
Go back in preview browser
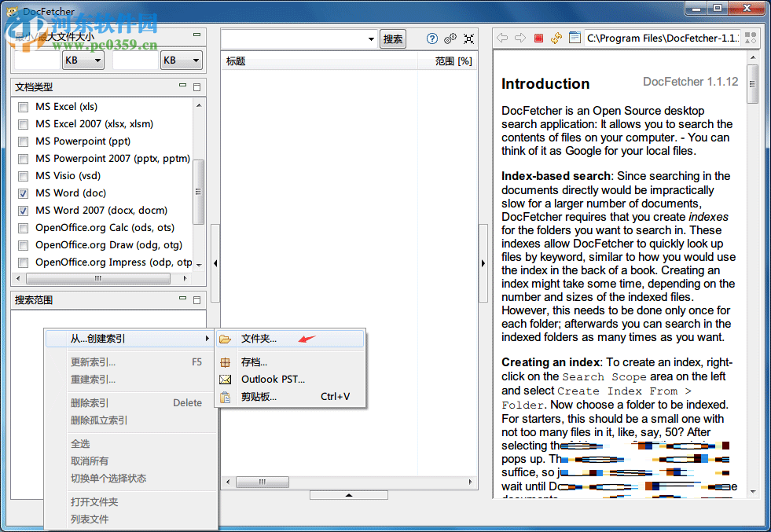[502, 38]
